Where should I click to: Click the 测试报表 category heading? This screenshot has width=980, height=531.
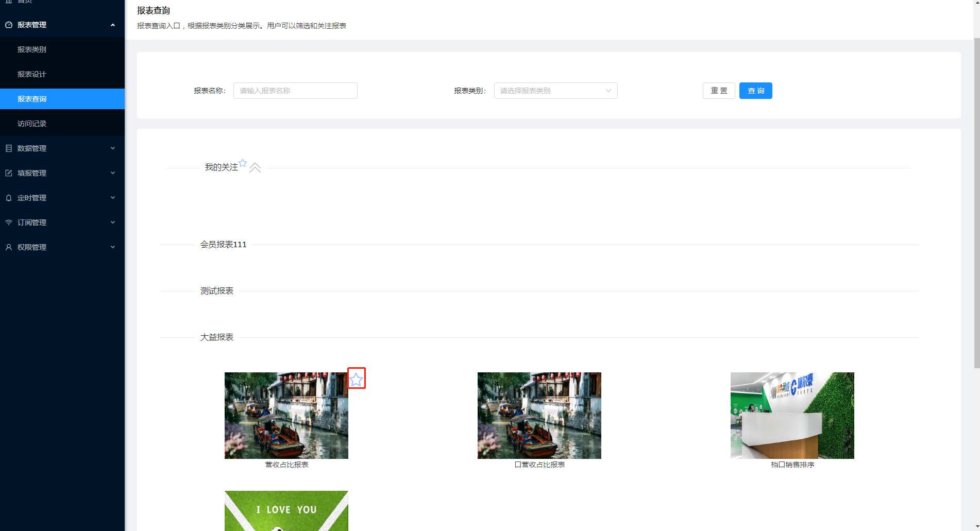(217, 291)
